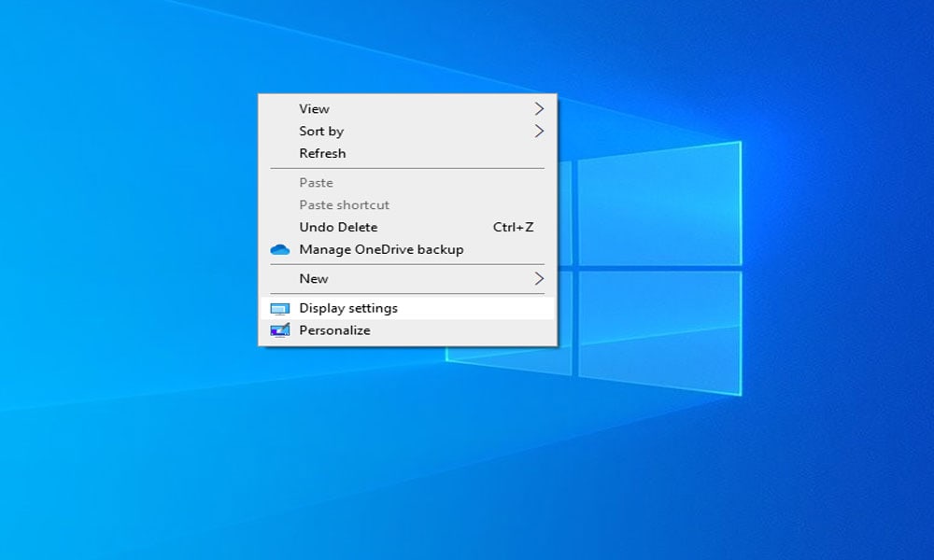Open the Sort by menu entry
Screen dimensions: 934x560
[407, 131]
